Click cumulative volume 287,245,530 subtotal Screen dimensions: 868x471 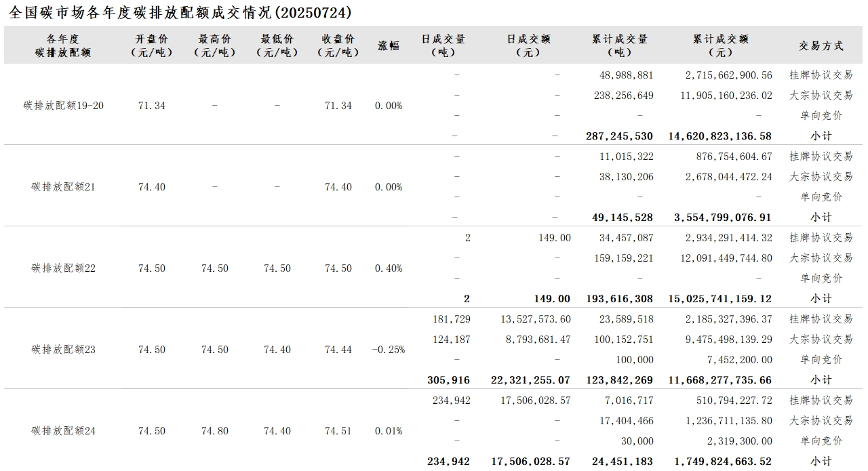point(620,136)
